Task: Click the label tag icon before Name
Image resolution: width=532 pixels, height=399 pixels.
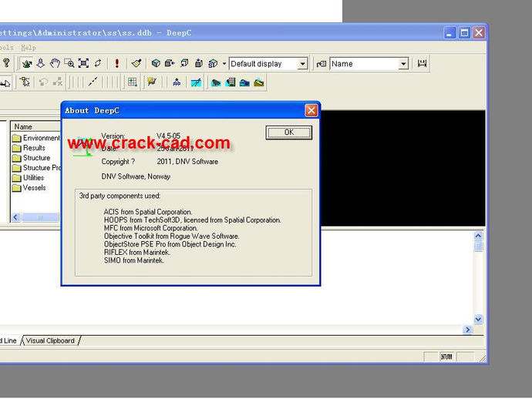Action: tap(321, 64)
